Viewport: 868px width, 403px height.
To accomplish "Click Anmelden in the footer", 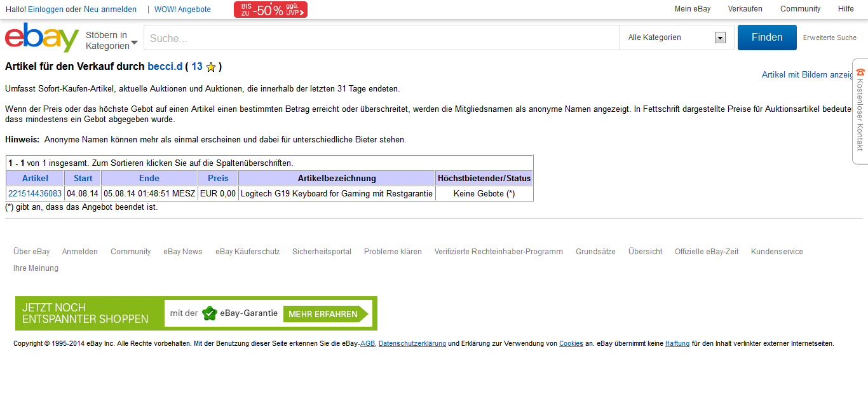I will pos(80,252).
